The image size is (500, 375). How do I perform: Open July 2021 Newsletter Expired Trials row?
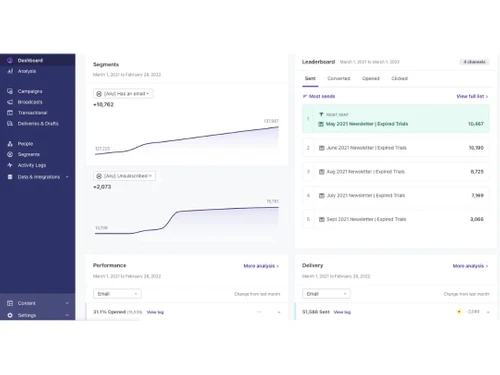click(396, 195)
